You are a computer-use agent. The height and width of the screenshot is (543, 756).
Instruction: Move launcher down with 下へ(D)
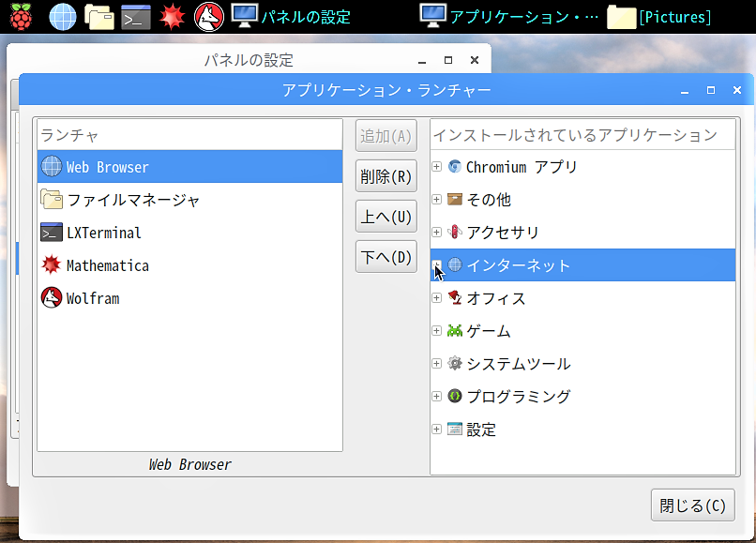click(x=386, y=257)
